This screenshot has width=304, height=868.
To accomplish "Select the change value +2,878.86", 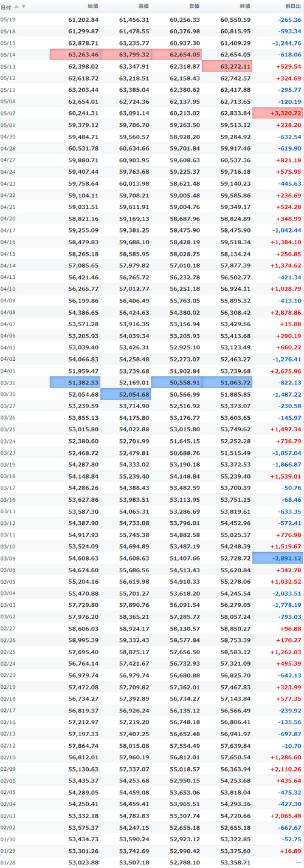I will coord(286,311).
